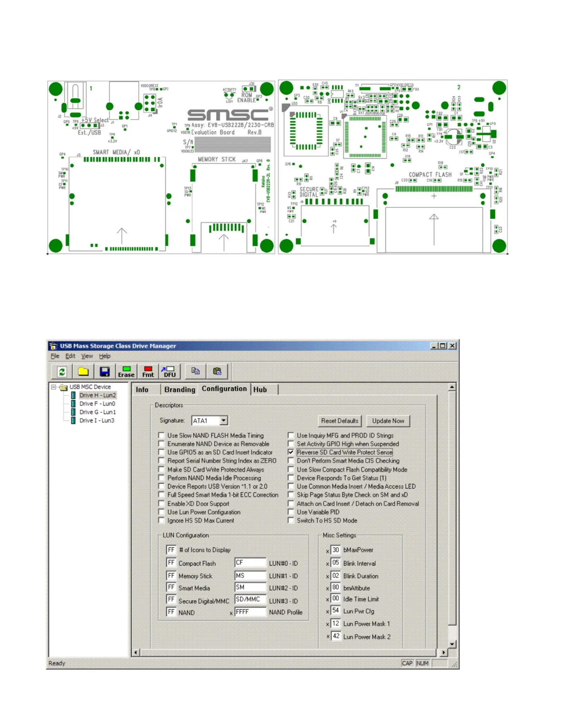The height and width of the screenshot is (728, 563).
Task: Click the Update Now button
Action: (388, 421)
